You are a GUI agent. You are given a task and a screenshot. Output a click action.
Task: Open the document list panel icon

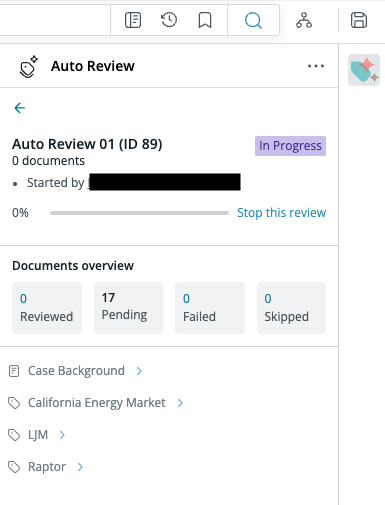[x=133, y=20]
